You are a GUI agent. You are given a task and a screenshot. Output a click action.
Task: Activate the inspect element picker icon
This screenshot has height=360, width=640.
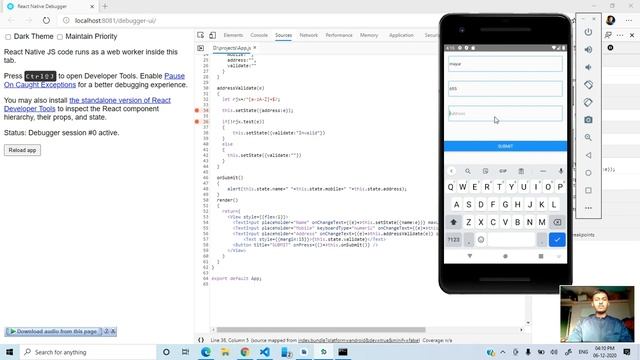(200, 36)
